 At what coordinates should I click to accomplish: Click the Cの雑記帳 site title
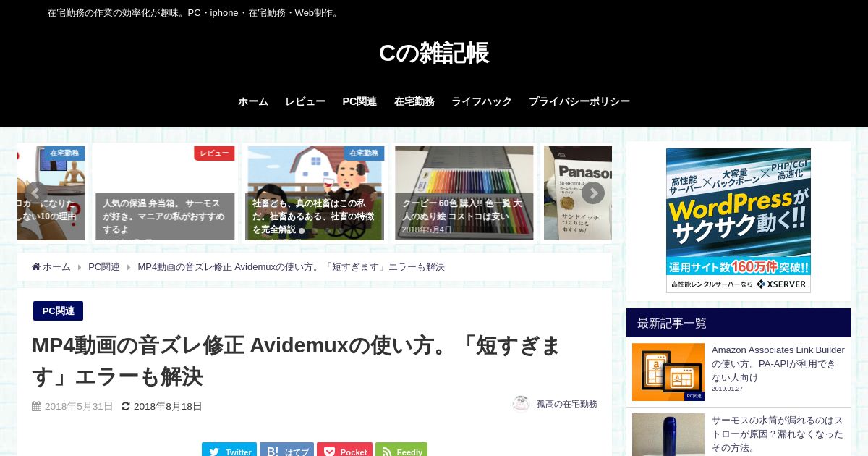(x=434, y=53)
